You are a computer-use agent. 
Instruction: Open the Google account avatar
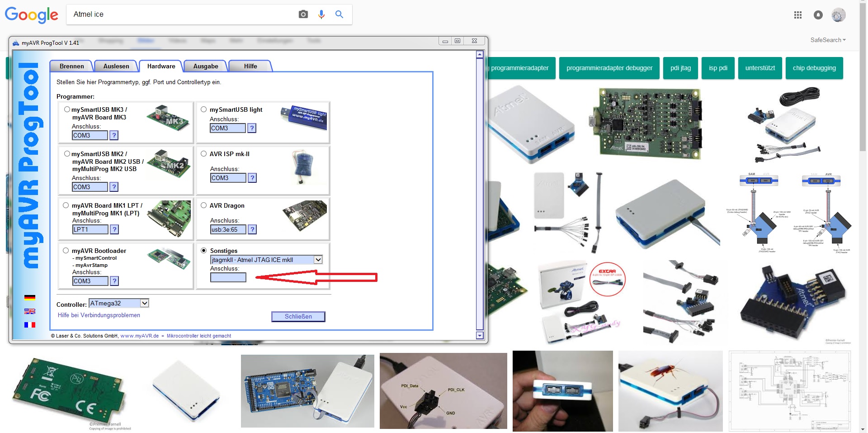coord(839,15)
